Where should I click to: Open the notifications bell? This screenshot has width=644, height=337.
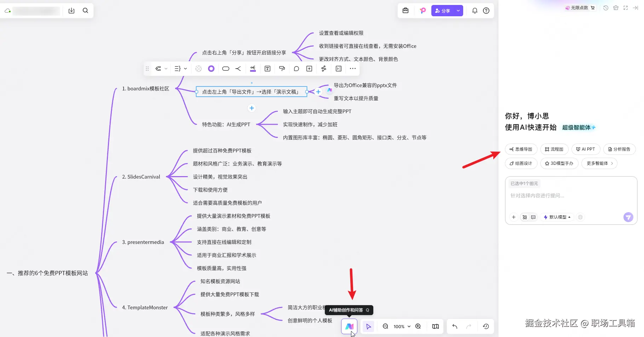[475, 11]
